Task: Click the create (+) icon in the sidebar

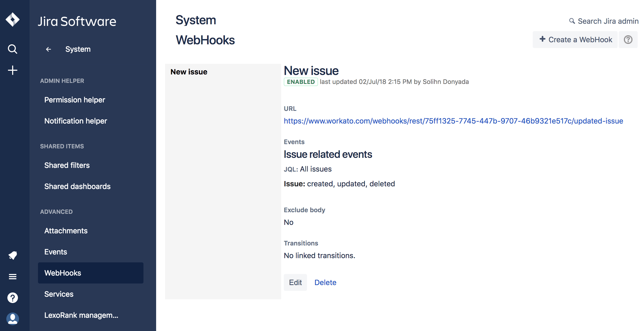Action: [x=12, y=70]
